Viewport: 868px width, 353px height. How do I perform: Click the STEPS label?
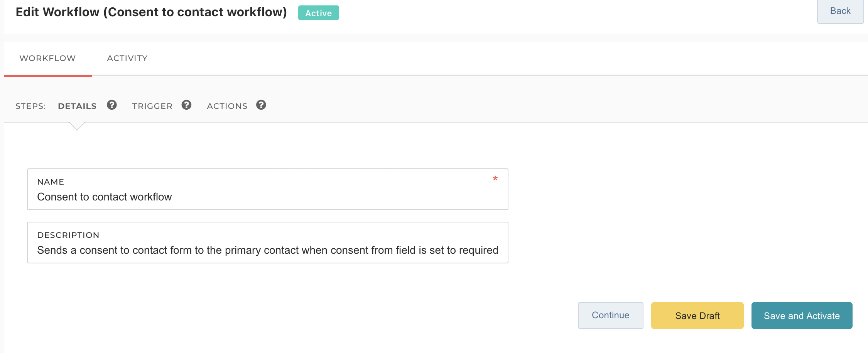(x=30, y=106)
